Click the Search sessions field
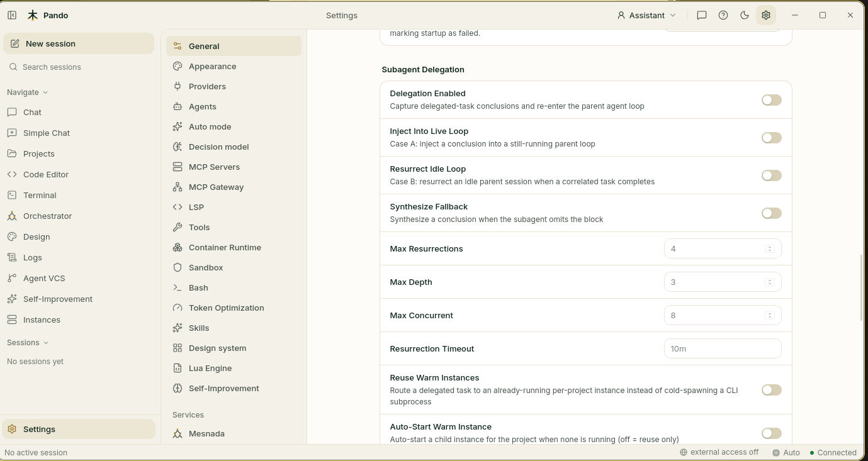Viewport: 868px width, 461px height. tap(79, 67)
